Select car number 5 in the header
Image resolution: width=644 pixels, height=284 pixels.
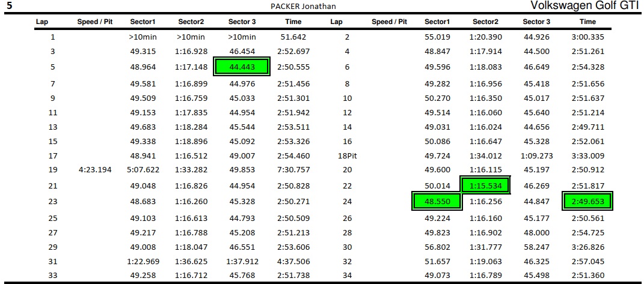click(10, 6)
